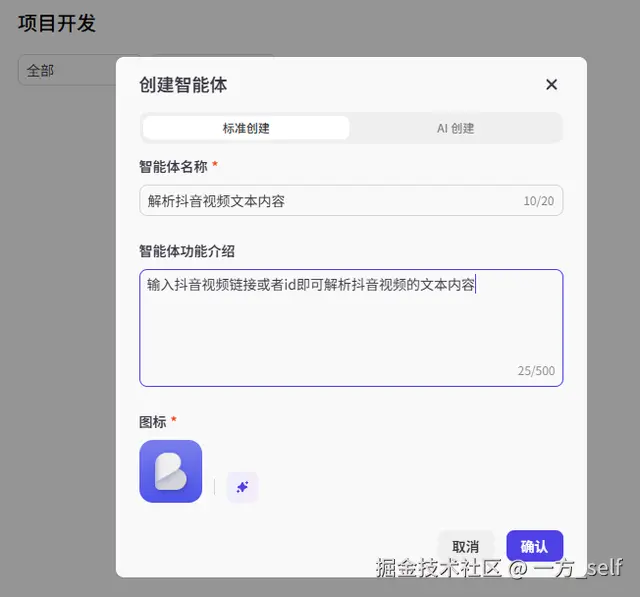This screenshot has width=640, height=597.
Task: Click the 10/20 character counter
Action: coord(538,201)
